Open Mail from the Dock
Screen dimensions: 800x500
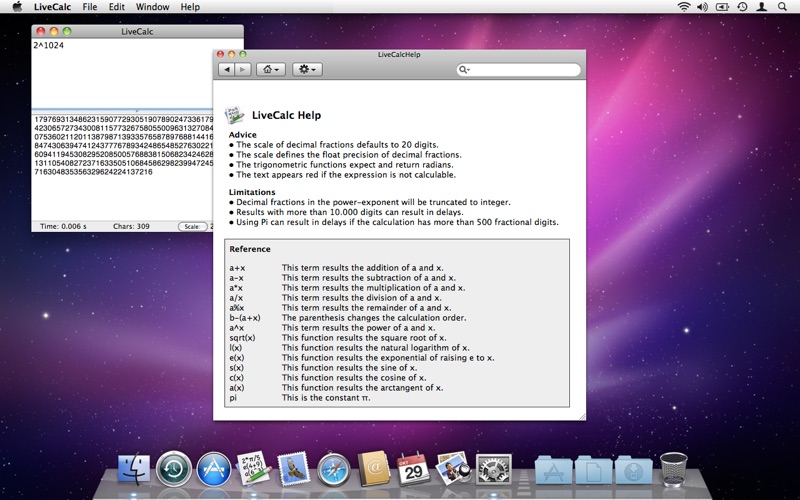(x=293, y=468)
